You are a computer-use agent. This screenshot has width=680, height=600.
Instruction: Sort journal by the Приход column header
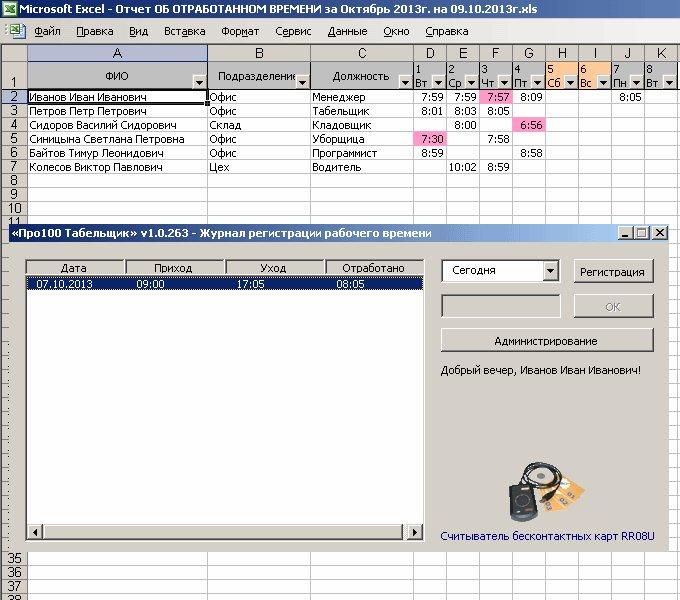point(174,267)
